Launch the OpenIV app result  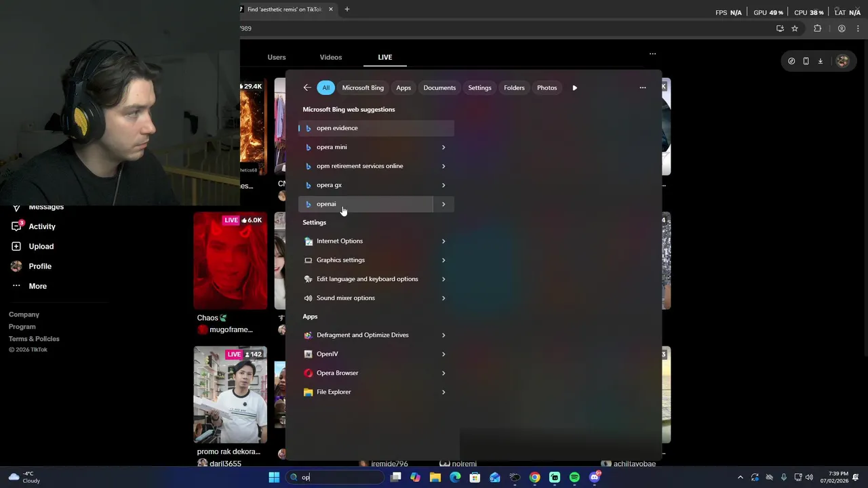(366, 354)
